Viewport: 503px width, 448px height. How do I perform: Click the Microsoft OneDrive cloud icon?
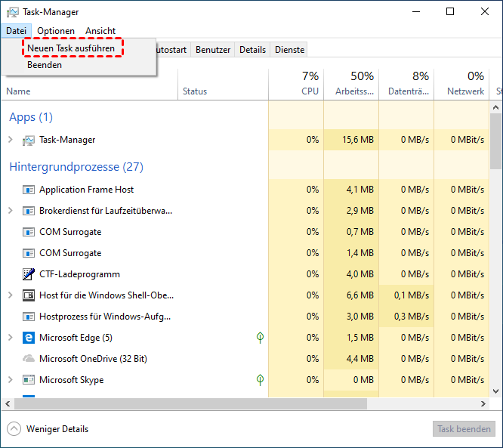[28, 358]
